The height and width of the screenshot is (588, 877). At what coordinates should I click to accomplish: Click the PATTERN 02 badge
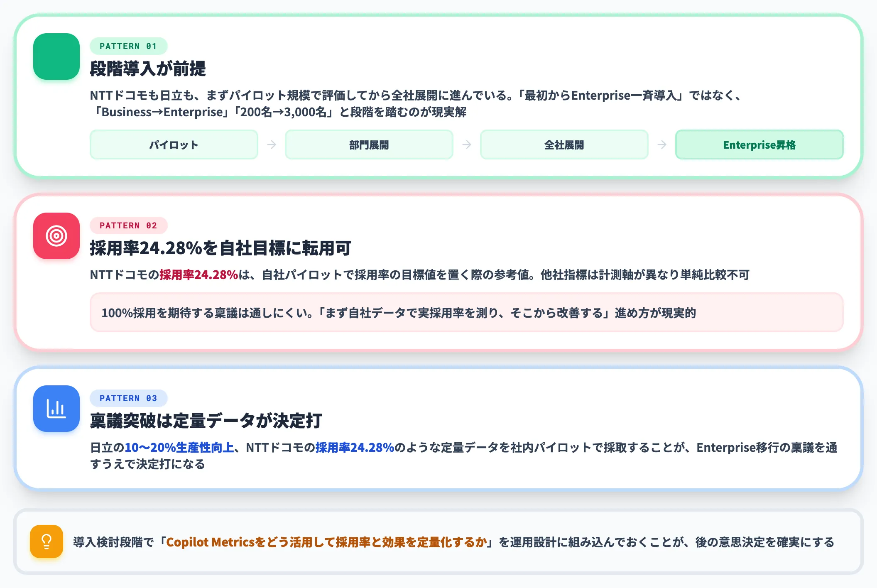click(129, 225)
